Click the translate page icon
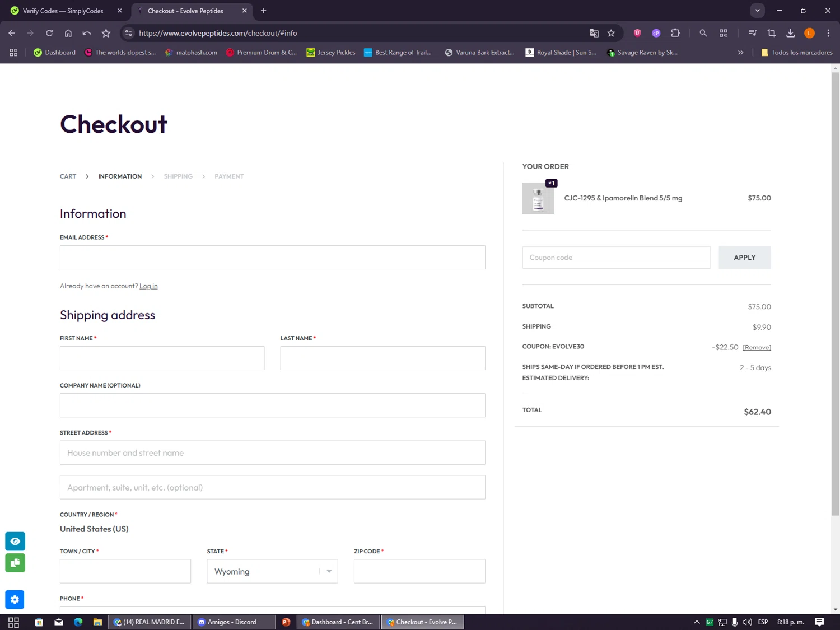Viewport: 840px width, 630px height. pyautogui.click(x=594, y=33)
